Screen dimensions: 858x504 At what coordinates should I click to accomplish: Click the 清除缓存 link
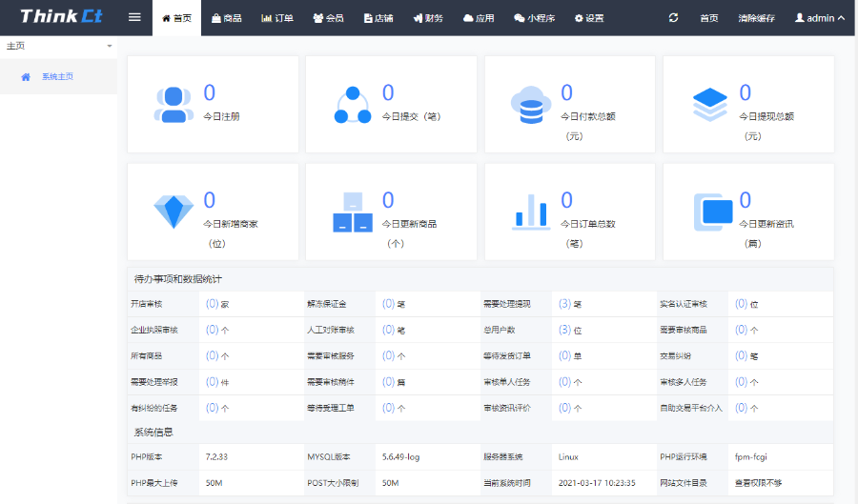click(758, 18)
